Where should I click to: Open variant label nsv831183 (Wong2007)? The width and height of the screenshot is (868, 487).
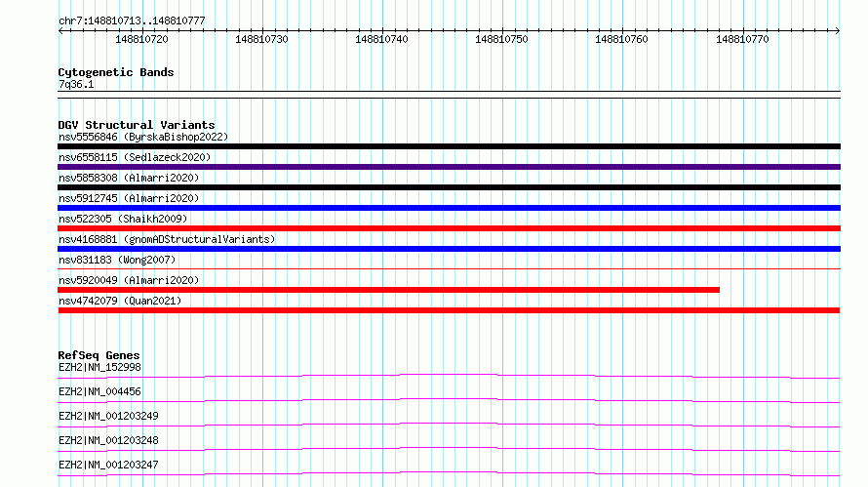pos(117,260)
